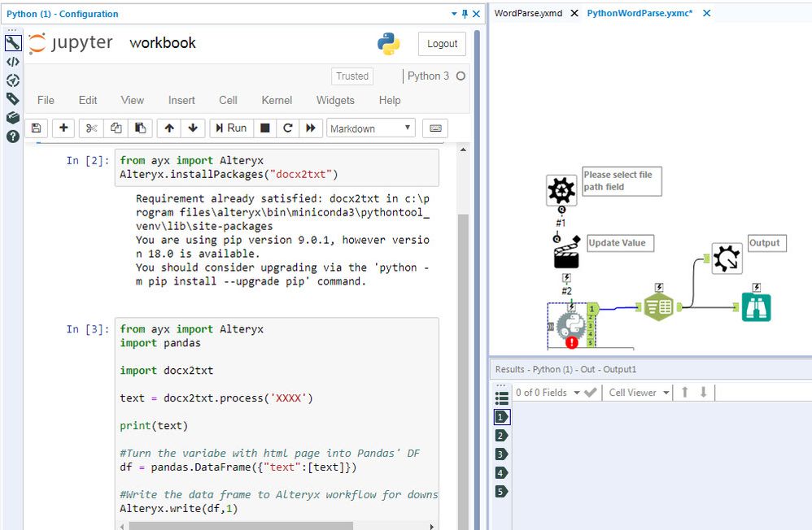Cut selected cells with scissors icon
The width and height of the screenshot is (812, 530).
point(92,128)
